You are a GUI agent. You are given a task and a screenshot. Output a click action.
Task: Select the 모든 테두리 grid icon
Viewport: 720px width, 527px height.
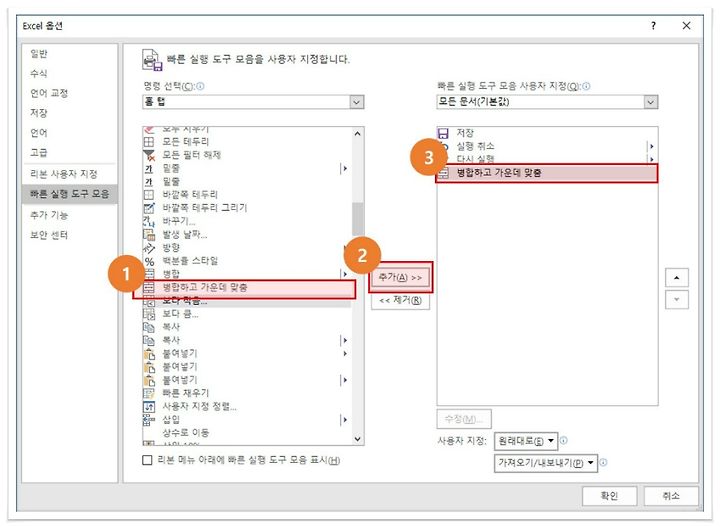(149, 141)
